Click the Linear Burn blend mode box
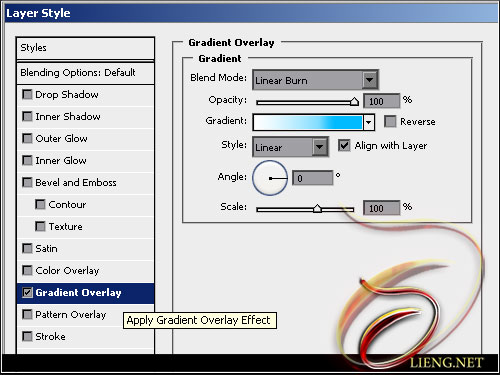Viewport: 500px width, 375px height. tap(315, 80)
